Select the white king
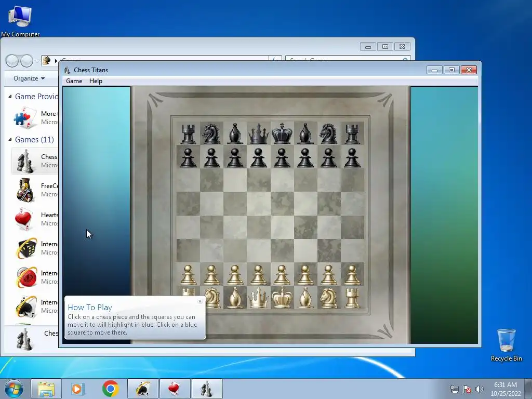 point(282,298)
